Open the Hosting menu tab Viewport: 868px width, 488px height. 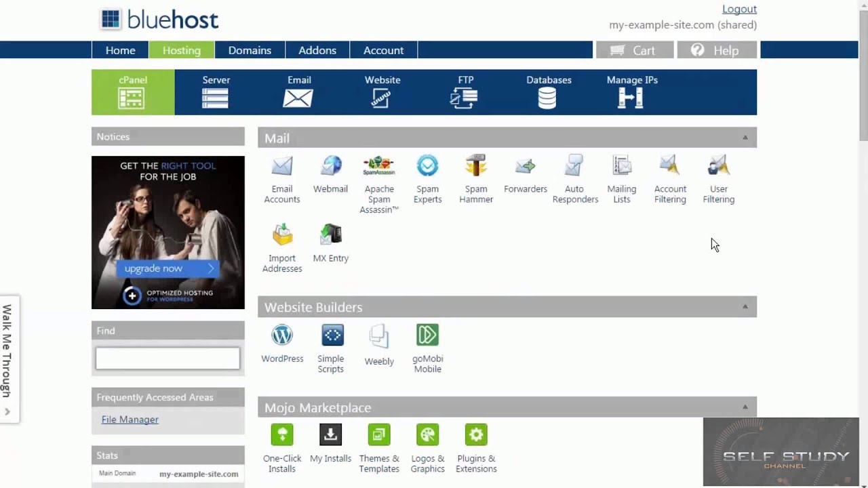pyautogui.click(x=182, y=50)
